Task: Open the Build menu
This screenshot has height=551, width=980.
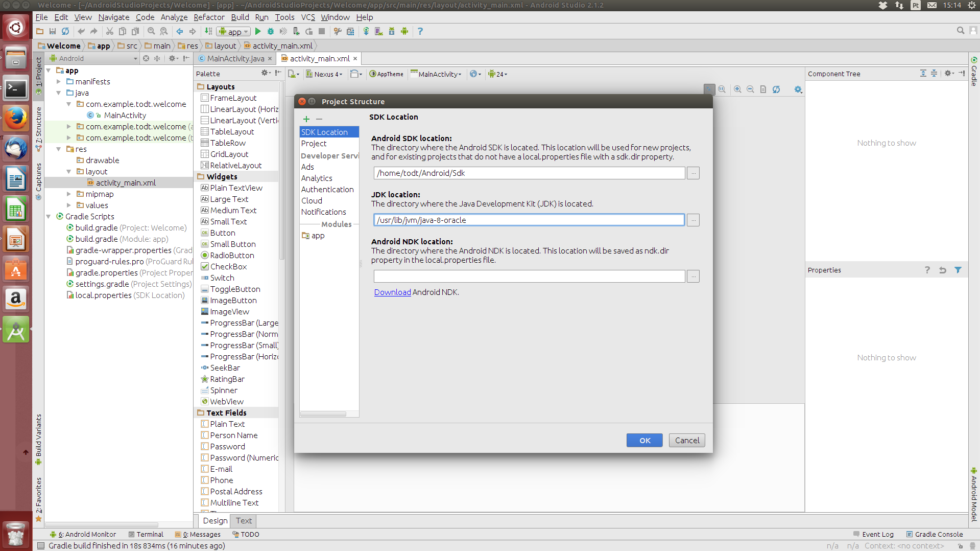Action: point(240,17)
